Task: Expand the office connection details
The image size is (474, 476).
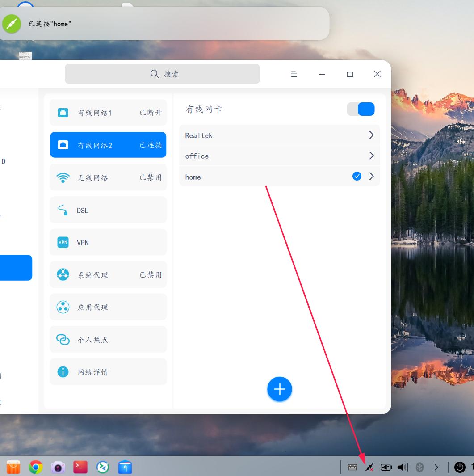Action: tap(371, 156)
